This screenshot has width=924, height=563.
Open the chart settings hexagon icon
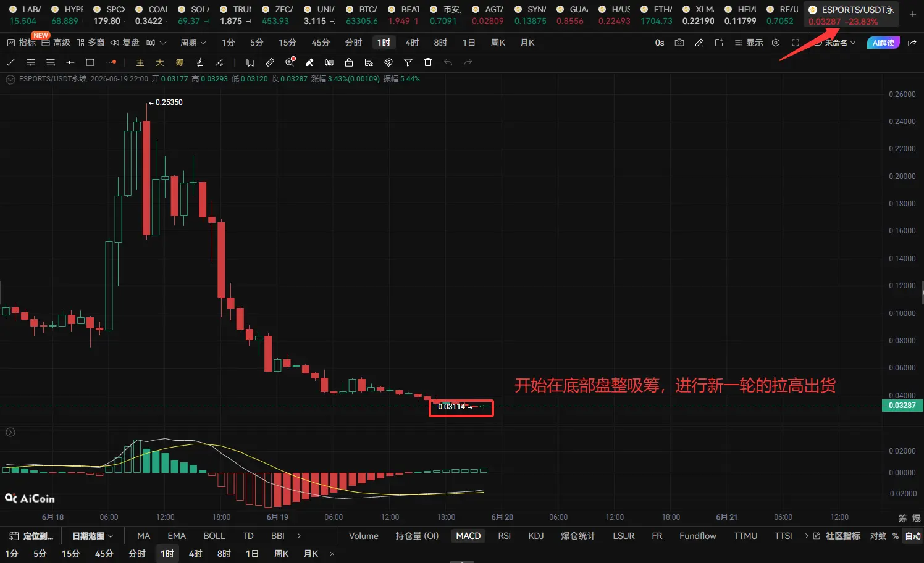pyautogui.click(x=776, y=43)
